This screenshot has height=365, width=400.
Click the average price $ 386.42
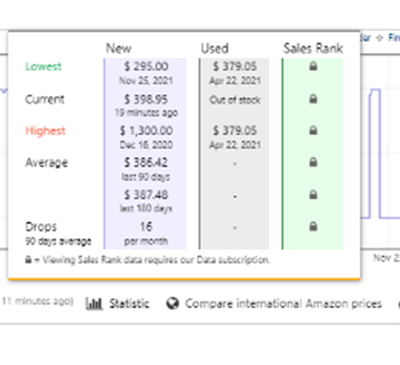146,163
